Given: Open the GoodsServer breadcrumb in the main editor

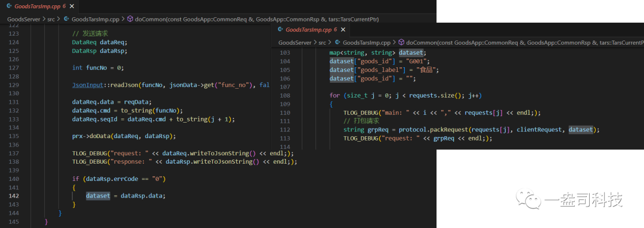Looking at the screenshot, I should pyautogui.click(x=23, y=19).
